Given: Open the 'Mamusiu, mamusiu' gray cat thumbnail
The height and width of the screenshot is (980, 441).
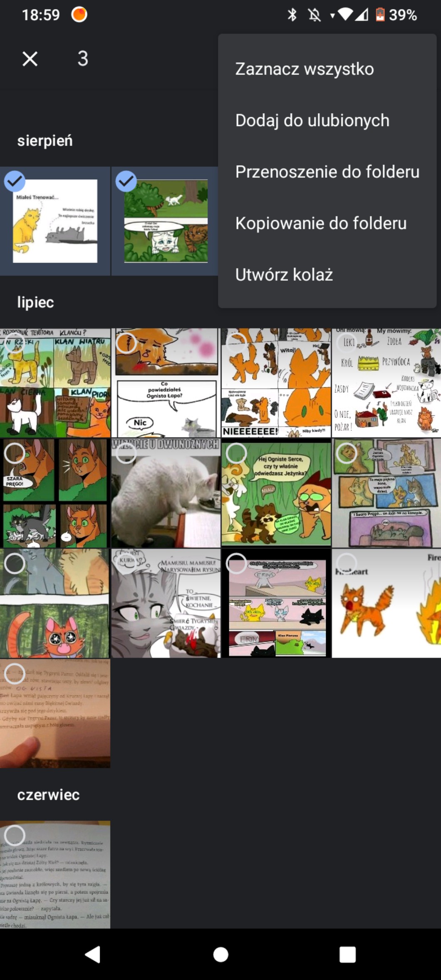Looking at the screenshot, I should (166, 603).
